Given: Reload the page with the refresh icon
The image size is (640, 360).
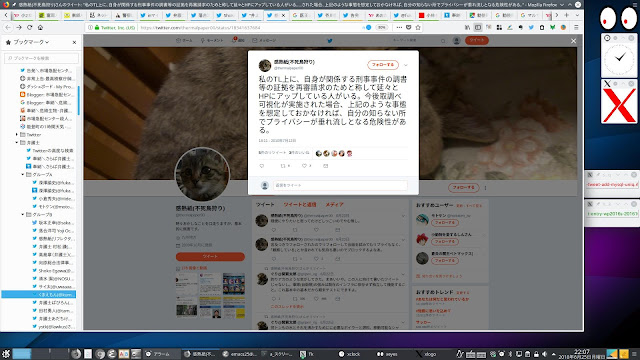Looking at the screenshot, I should [29, 27].
